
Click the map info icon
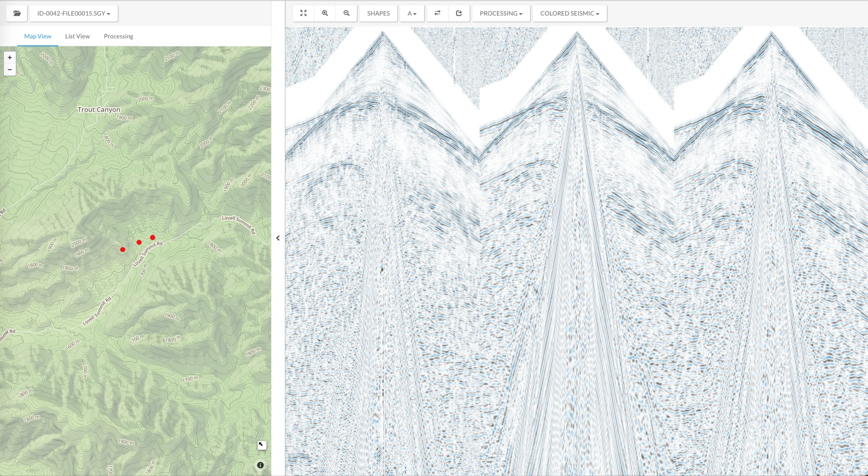pos(260,465)
